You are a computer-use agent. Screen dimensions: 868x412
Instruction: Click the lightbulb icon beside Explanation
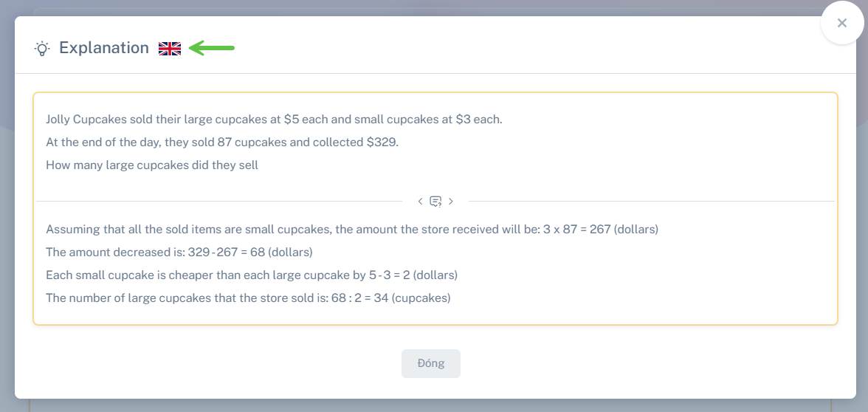tap(42, 49)
